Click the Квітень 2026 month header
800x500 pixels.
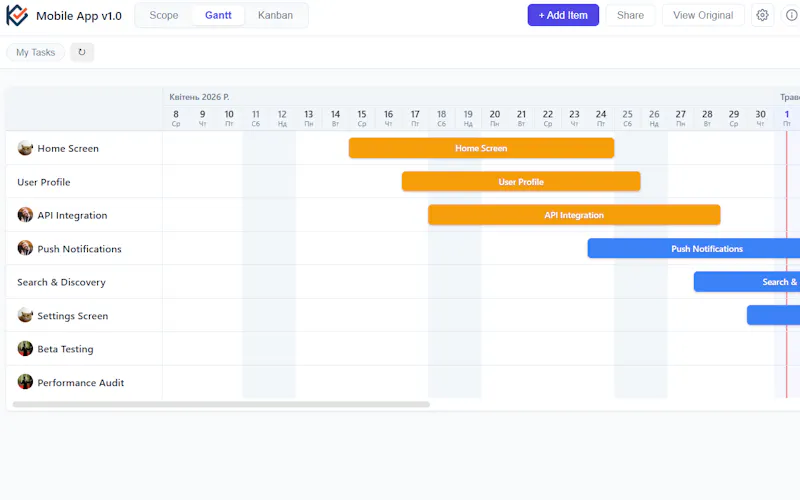click(x=199, y=97)
